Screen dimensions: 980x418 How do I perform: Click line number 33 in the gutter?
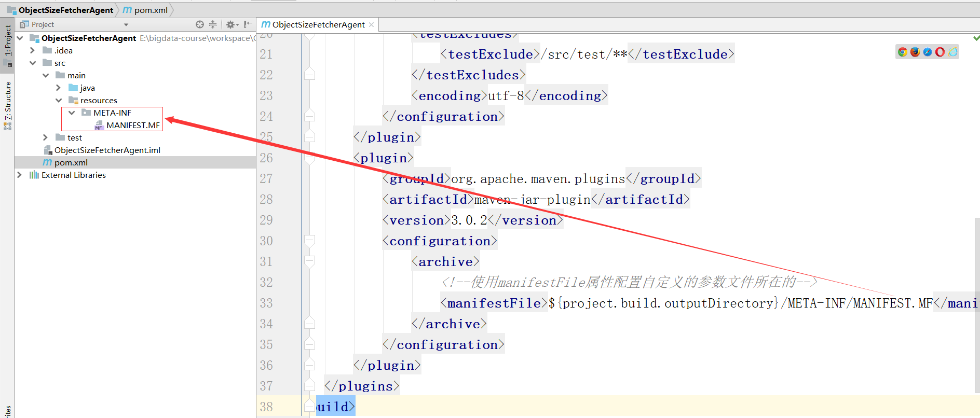(266, 303)
